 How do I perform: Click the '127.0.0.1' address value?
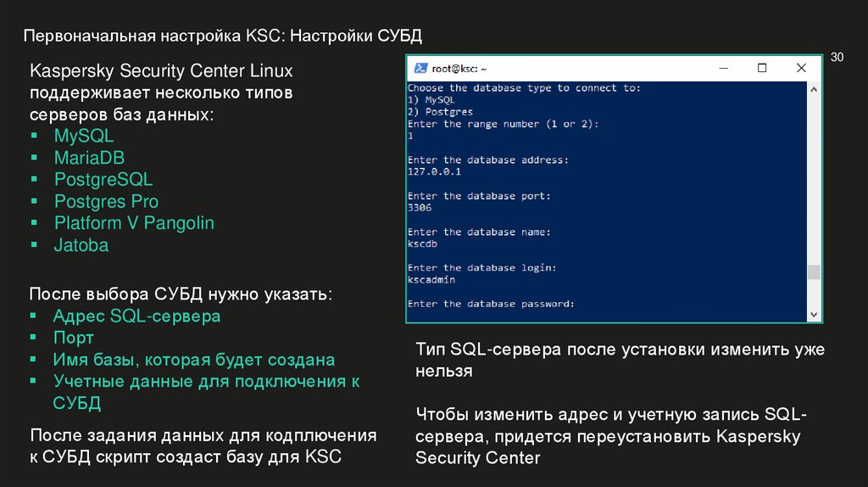coord(434,171)
